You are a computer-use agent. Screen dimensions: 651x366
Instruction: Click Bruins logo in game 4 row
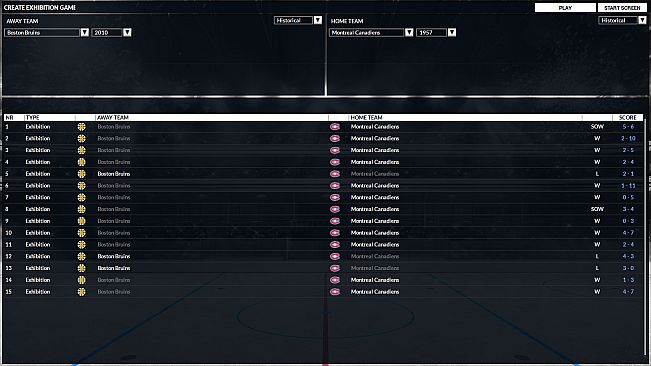81,162
